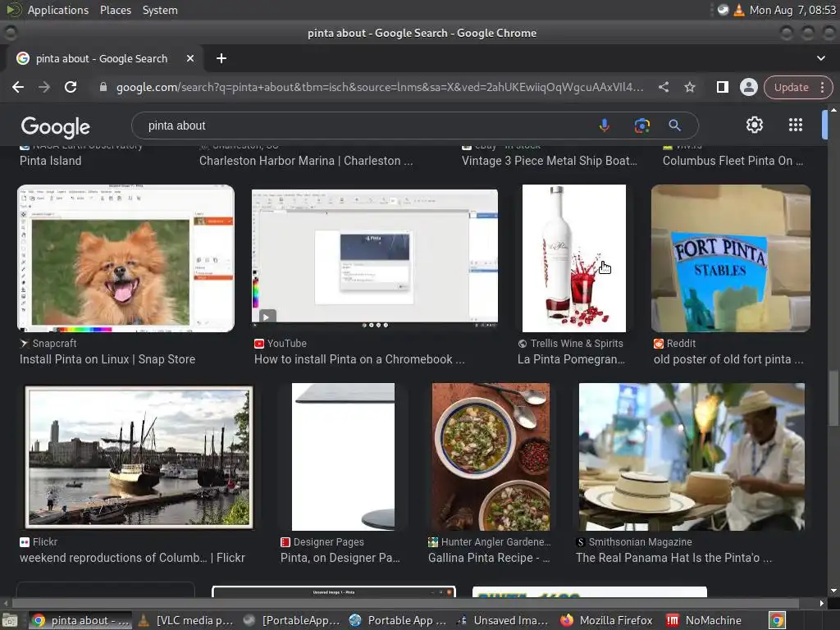Image resolution: width=840 pixels, height=630 pixels.
Task: Open the La Pinta bottle image
Action: point(573,258)
